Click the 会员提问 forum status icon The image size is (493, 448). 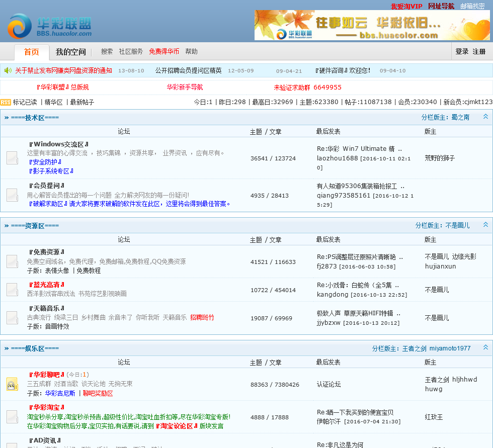tap(12, 195)
